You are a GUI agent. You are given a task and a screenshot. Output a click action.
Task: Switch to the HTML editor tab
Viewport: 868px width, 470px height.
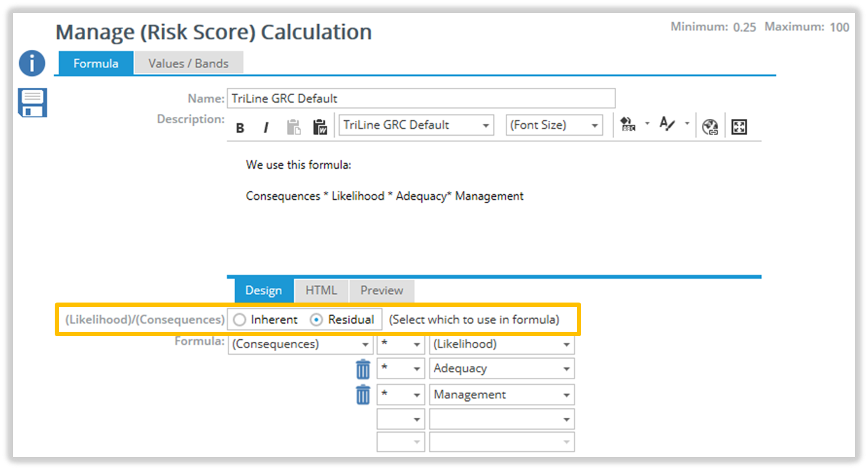click(321, 290)
